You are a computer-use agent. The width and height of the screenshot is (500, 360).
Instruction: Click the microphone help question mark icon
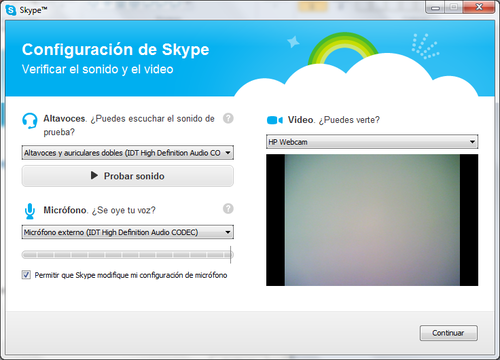[x=228, y=209]
